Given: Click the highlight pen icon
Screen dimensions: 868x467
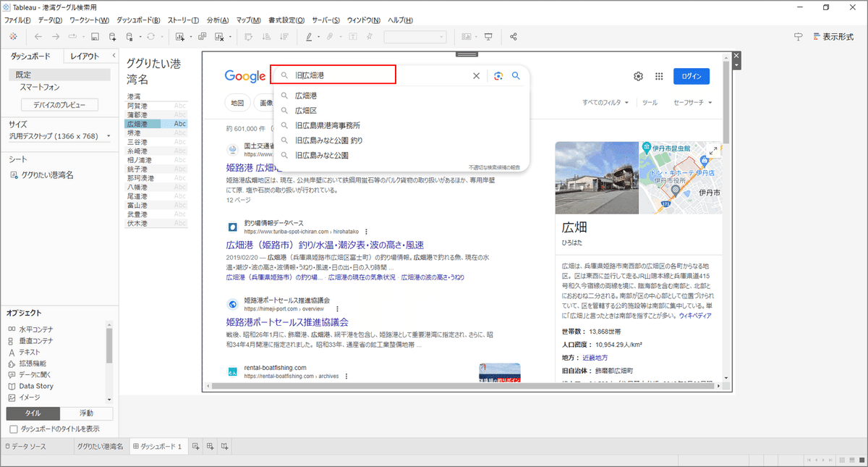Looking at the screenshot, I should [x=308, y=36].
